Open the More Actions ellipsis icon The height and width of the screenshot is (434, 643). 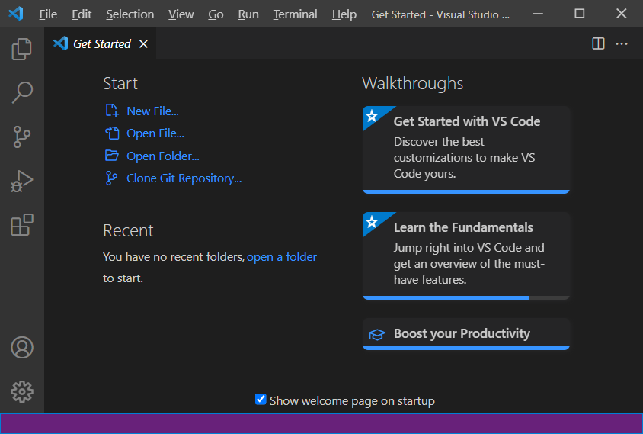point(622,43)
